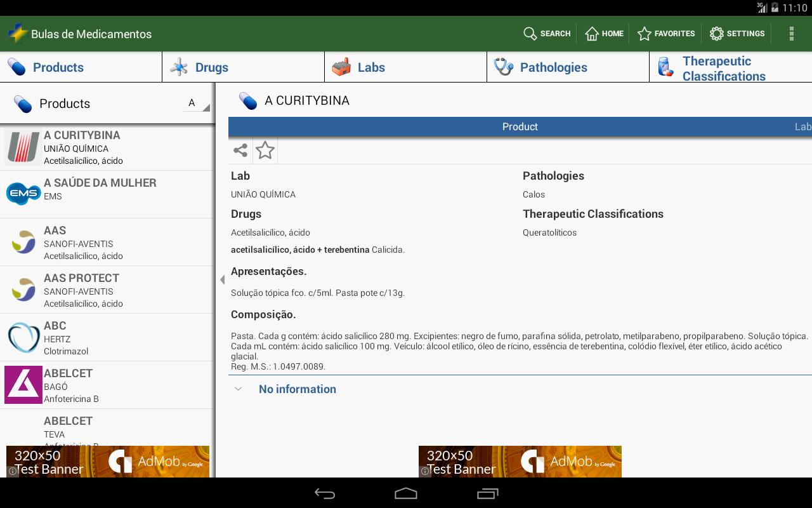
Task: Switch to the Products tab
Action: pyautogui.click(x=81, y=67)
